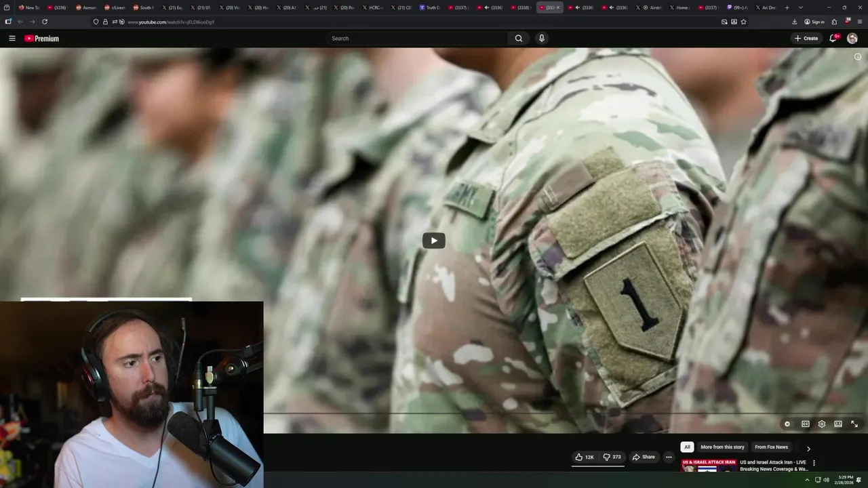Click US & Israel Attack Iran thumbnail
The width and height of the screenshot is (868, 488).
click(709, 466)
